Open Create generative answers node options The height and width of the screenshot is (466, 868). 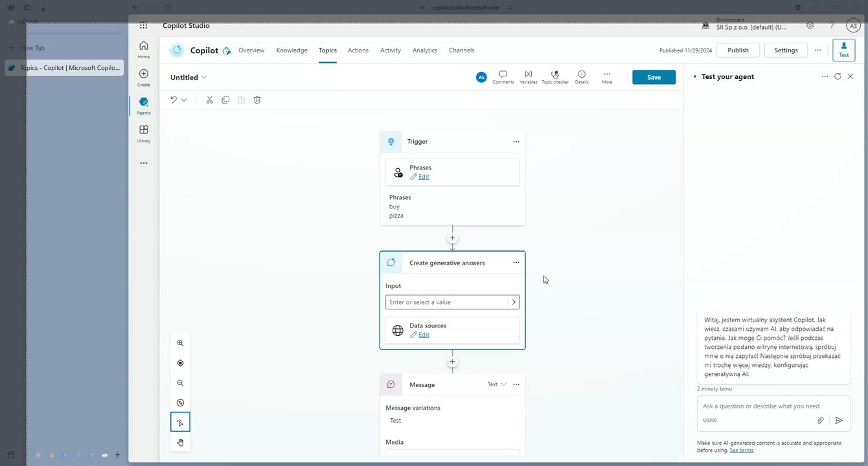(x=516, y=263)
